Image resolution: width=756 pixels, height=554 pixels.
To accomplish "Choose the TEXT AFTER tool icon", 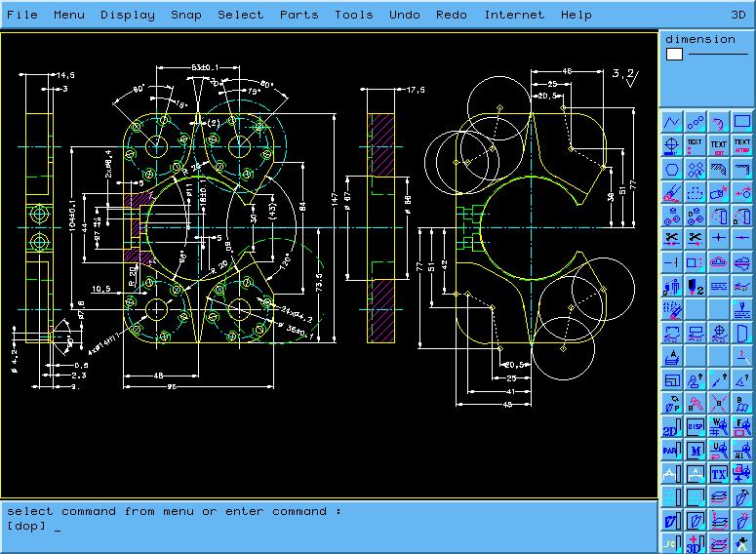I will tap(742, 146).
